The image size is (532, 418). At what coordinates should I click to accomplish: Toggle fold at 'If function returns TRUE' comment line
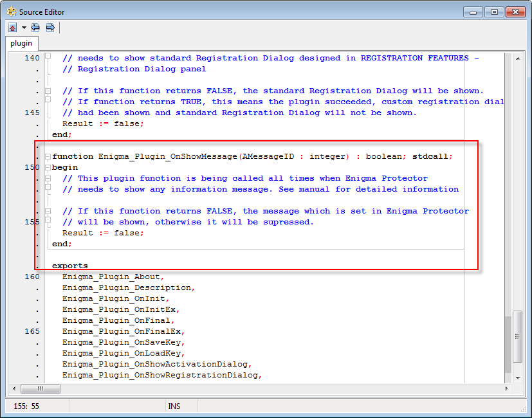pos(48,100)
